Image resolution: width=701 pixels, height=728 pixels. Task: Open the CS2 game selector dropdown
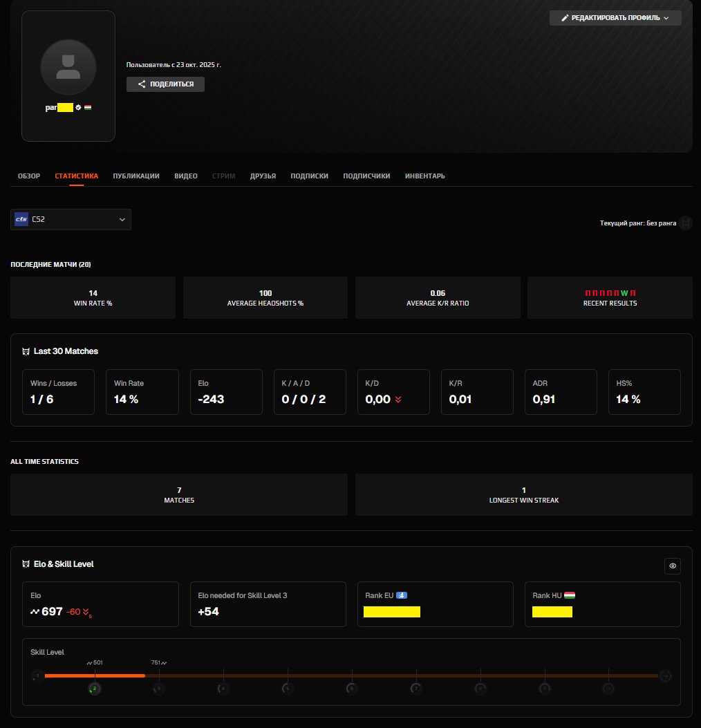[71, 219]
